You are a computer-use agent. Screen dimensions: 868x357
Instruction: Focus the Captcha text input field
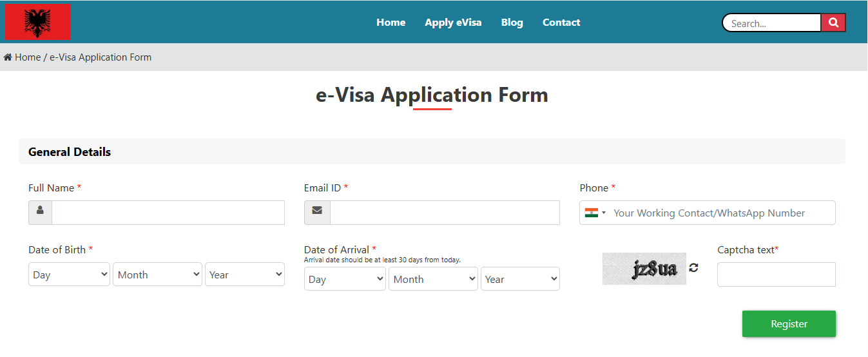coord(776,275)
